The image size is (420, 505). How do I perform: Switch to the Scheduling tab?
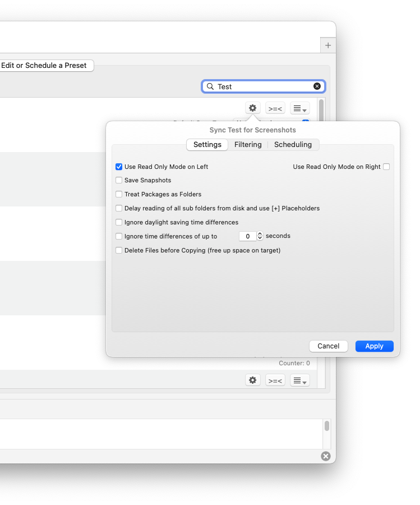293,145
